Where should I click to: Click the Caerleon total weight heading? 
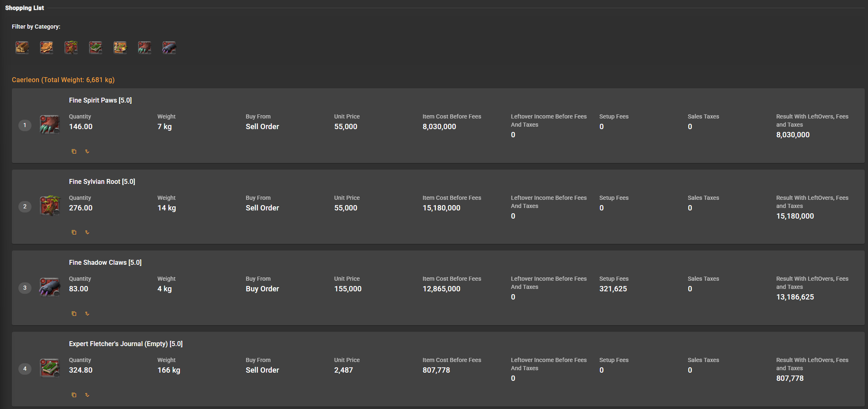click(63, 80)
